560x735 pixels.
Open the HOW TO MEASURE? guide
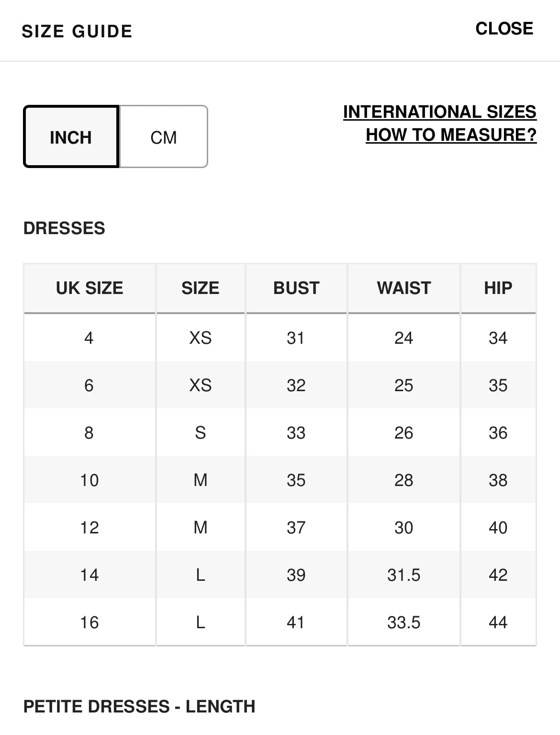tap(452, 136)
